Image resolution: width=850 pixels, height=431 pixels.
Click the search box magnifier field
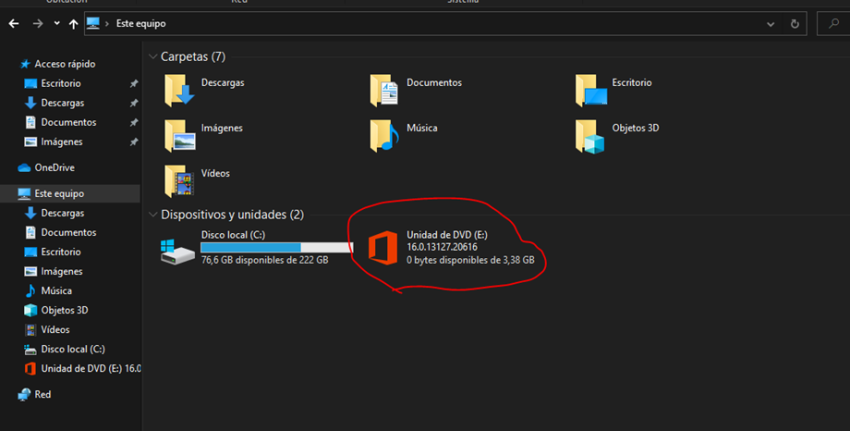click(833, 23)
